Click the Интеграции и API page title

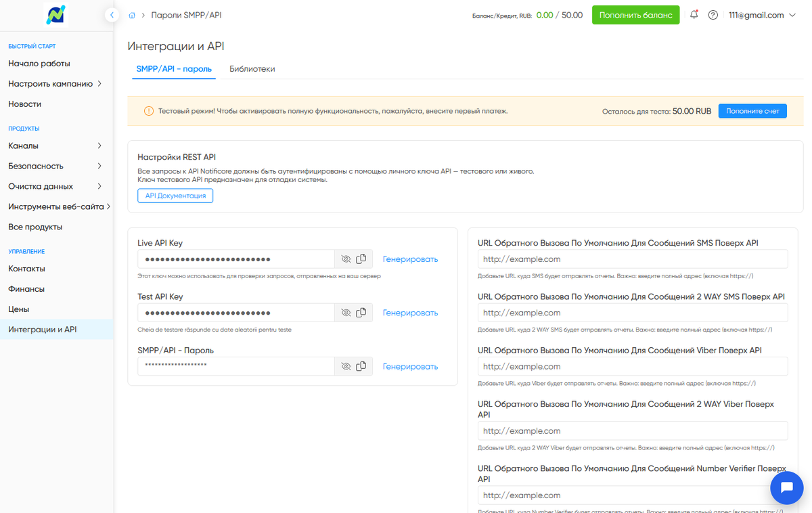(x=175, y=46)
